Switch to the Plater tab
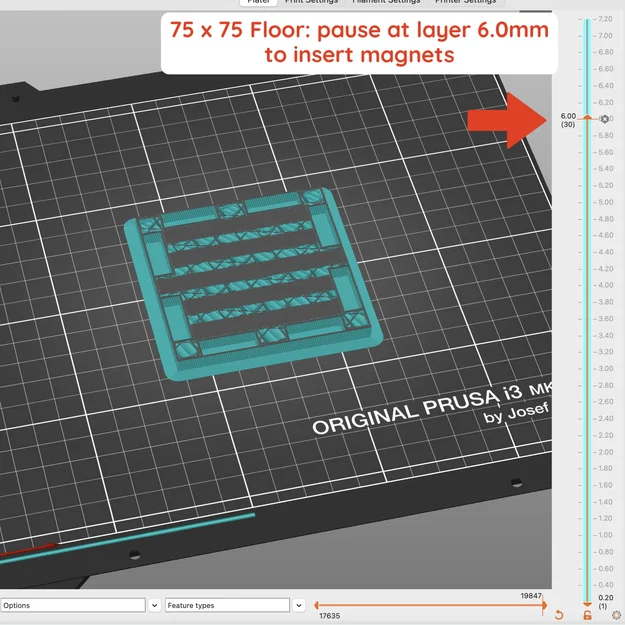 [x=259, y=2]
